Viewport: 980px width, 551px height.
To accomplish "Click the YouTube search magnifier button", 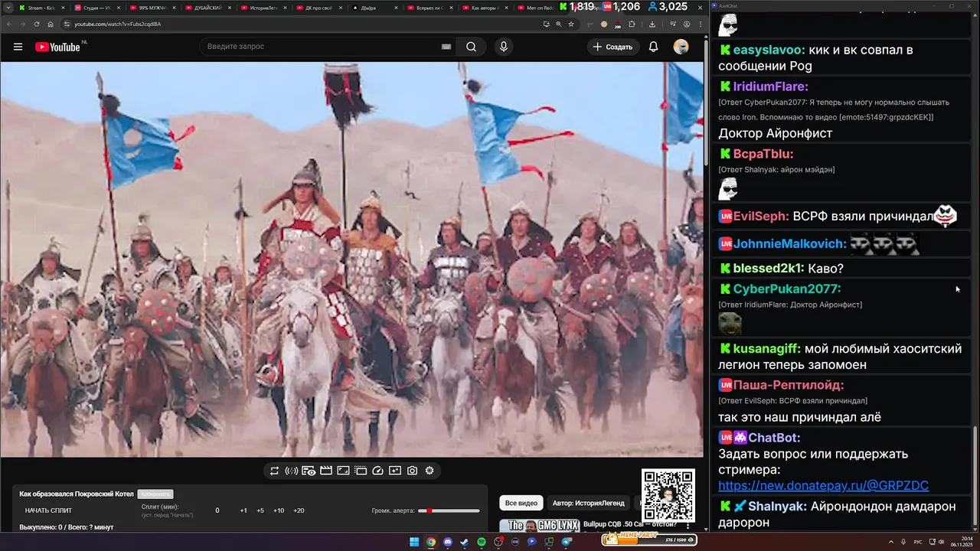I will (471, 47).
